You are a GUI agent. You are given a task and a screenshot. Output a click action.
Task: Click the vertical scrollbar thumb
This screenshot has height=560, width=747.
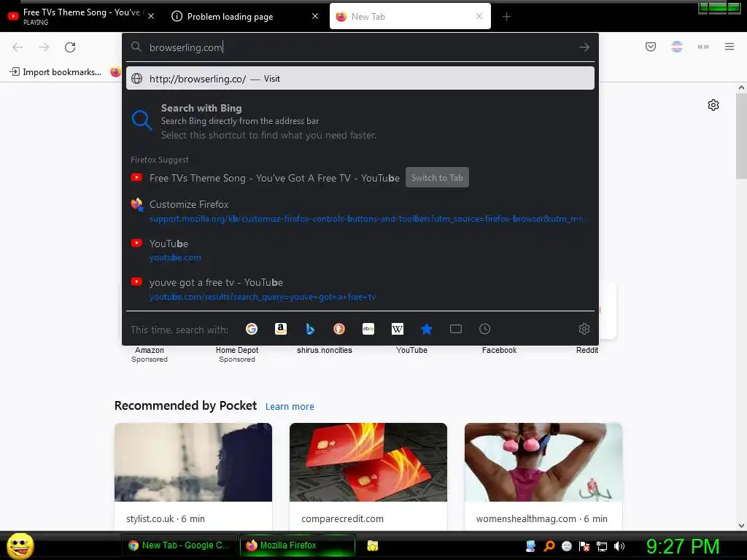pyautogui.click(x=741, y=136)
